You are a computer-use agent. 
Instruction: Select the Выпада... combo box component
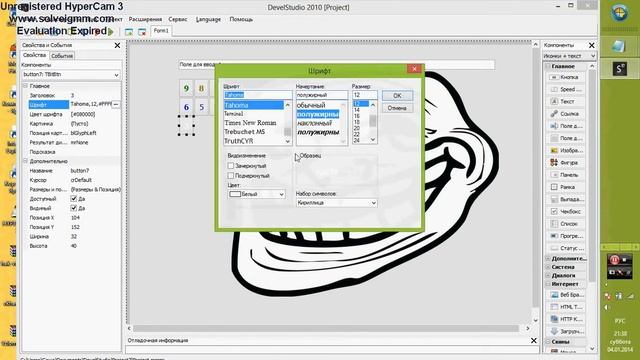point(565,200)
